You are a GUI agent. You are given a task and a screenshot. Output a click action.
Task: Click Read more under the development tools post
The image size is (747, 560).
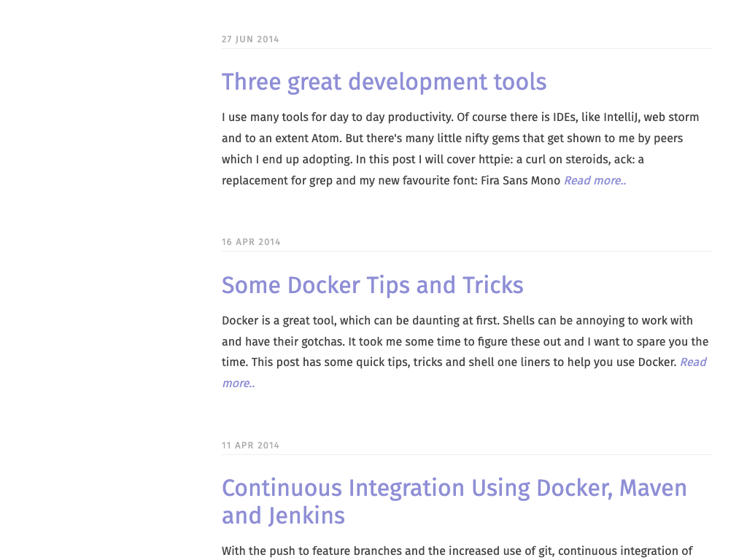click(x=595, y=181)
